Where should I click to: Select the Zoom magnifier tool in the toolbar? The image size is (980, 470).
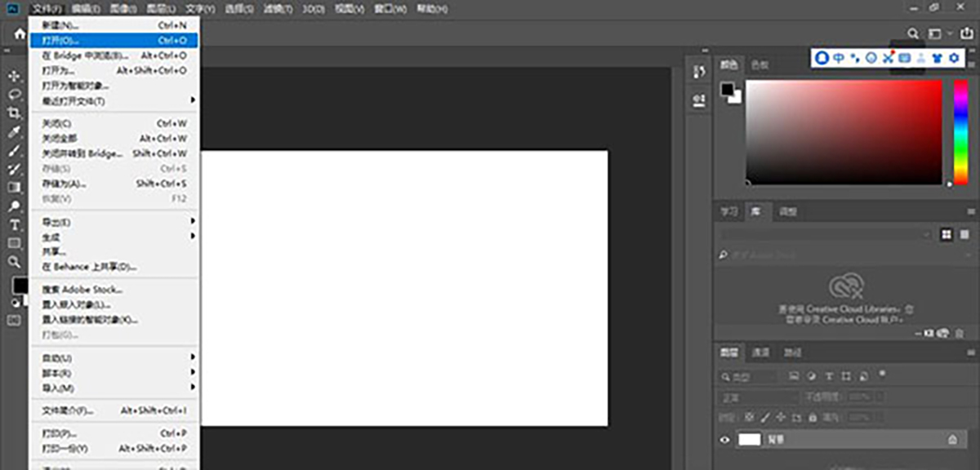[x=14, y=262]
